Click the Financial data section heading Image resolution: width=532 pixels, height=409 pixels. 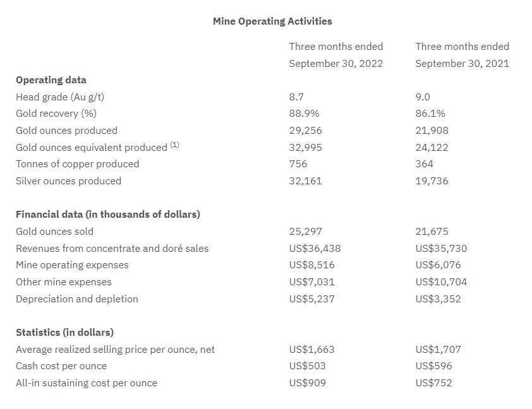(107, 215)
